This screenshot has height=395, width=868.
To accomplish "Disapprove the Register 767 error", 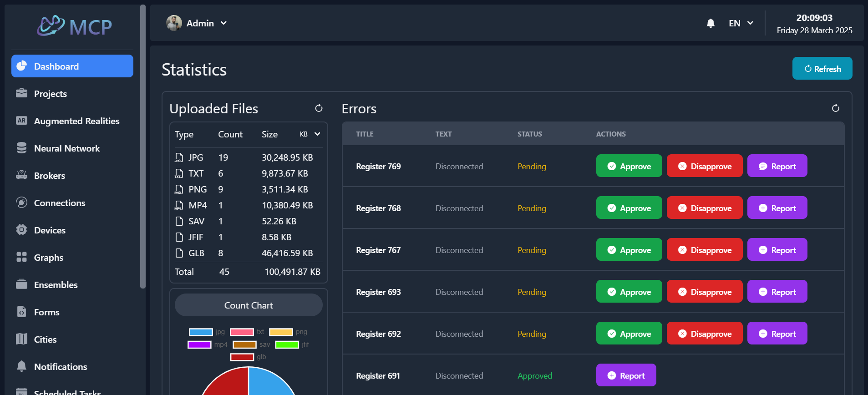I will point(704,250).
